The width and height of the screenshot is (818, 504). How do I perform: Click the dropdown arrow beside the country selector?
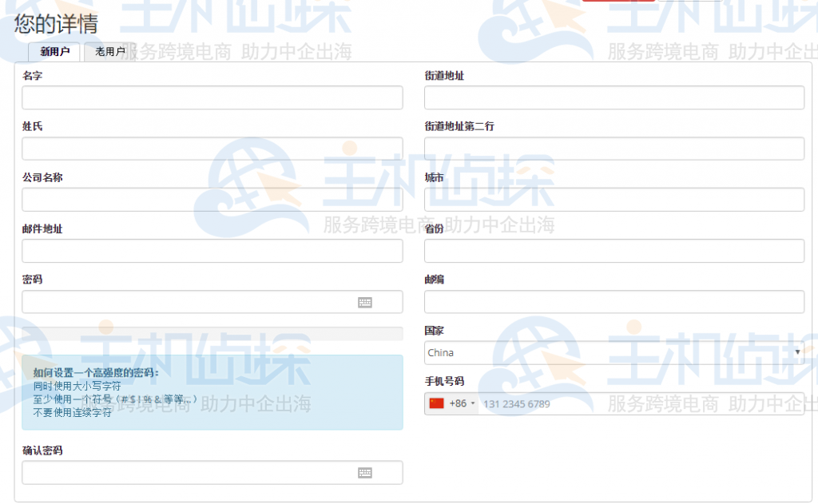click(798, 352)
